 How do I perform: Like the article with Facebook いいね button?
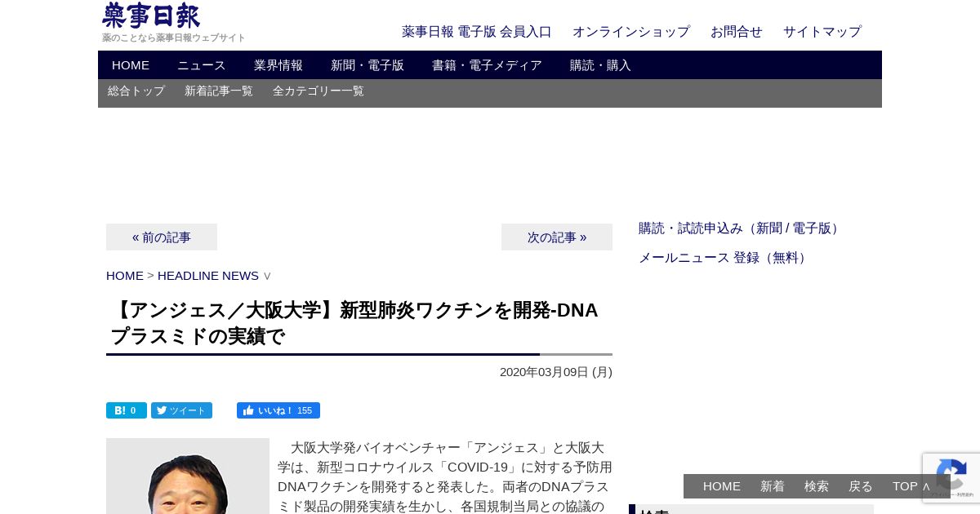pos(278,410)
